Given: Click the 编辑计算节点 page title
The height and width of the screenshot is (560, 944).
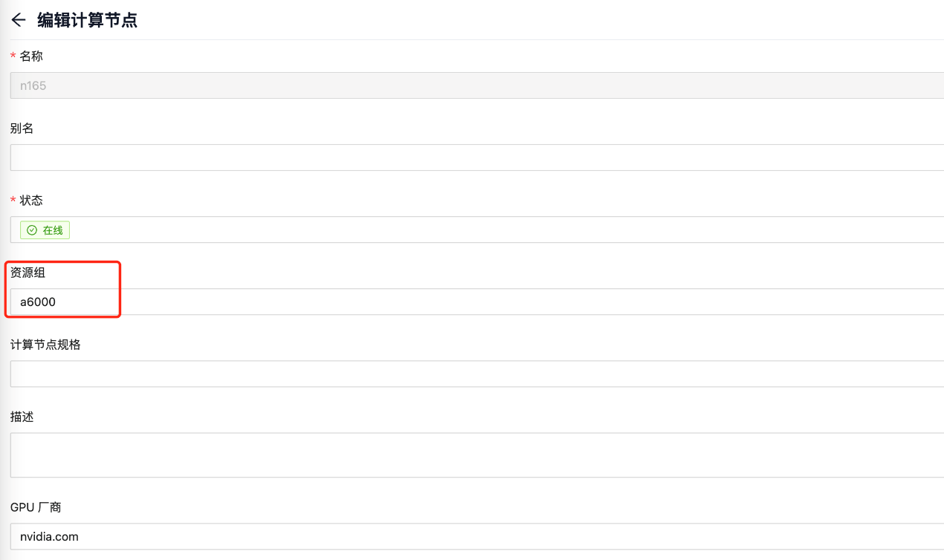Looking at the screenshot, I should [x=87, y=20].
